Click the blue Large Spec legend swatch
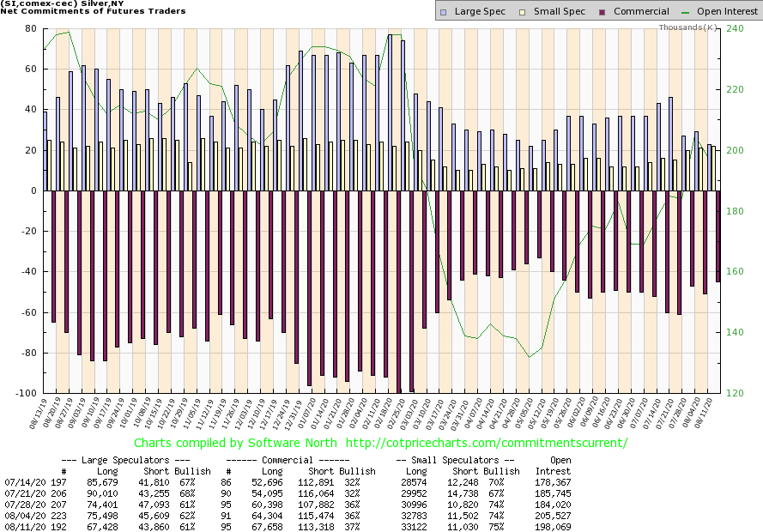 click(442, 12)
